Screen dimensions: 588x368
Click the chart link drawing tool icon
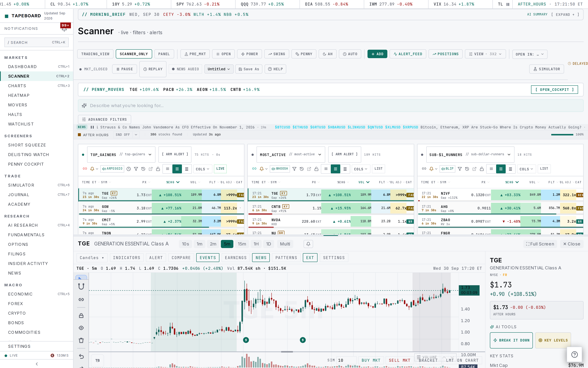coord(81,300)
